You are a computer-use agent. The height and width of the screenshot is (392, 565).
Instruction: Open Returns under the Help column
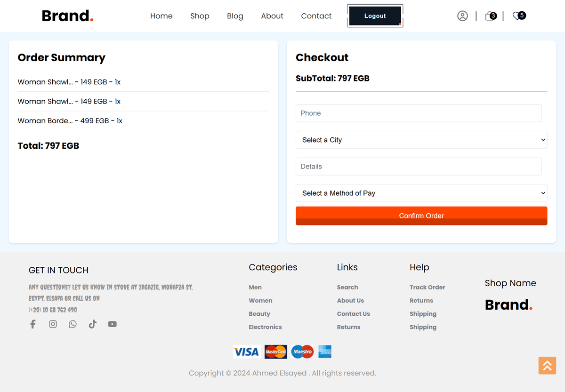click(421, 300)
